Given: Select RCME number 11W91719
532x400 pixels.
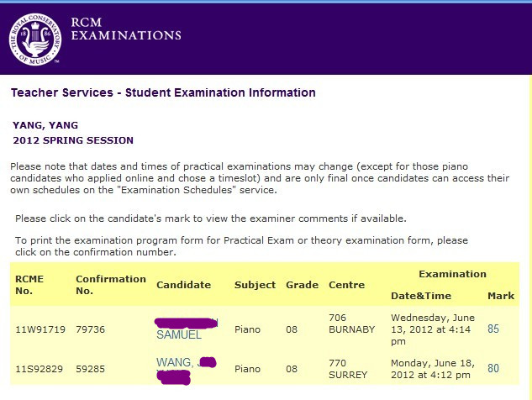Looking at the screenshot, I should pos(40,329).
